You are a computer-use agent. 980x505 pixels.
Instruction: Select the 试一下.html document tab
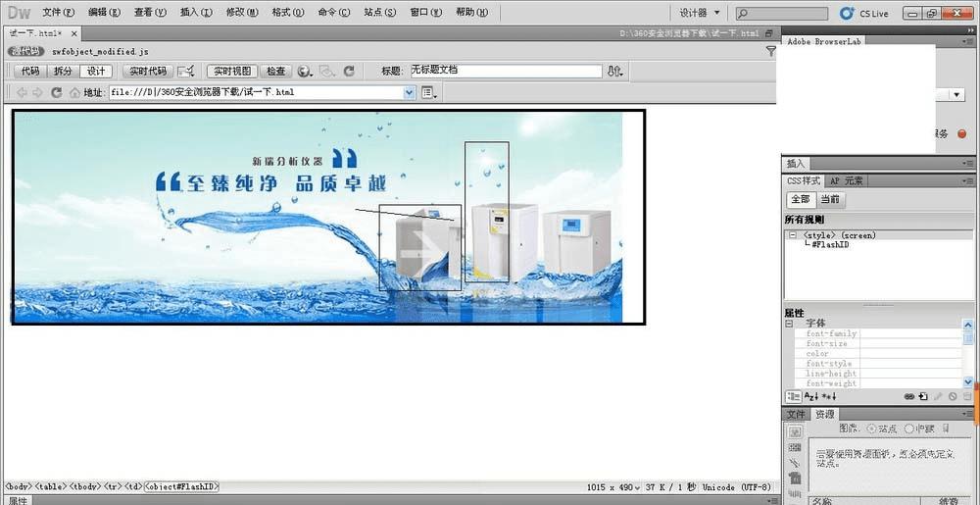tap(35, 33)
